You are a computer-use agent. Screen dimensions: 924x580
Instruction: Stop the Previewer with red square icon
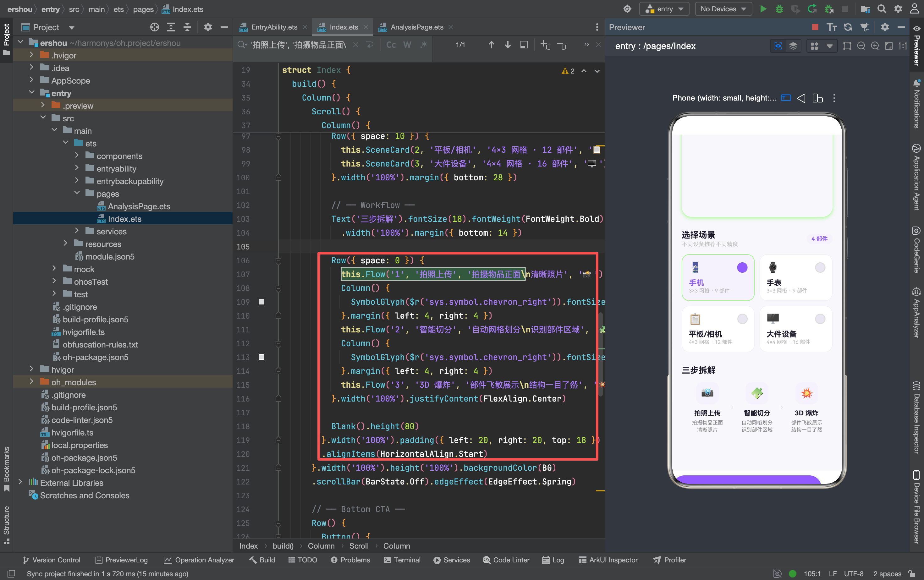[x=815, y=27]
